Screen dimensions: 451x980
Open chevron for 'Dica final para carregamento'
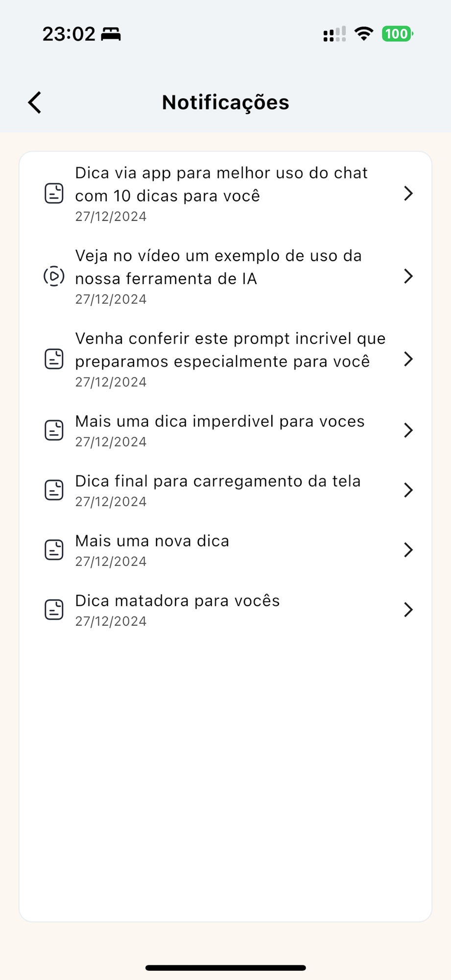point(408,490)
